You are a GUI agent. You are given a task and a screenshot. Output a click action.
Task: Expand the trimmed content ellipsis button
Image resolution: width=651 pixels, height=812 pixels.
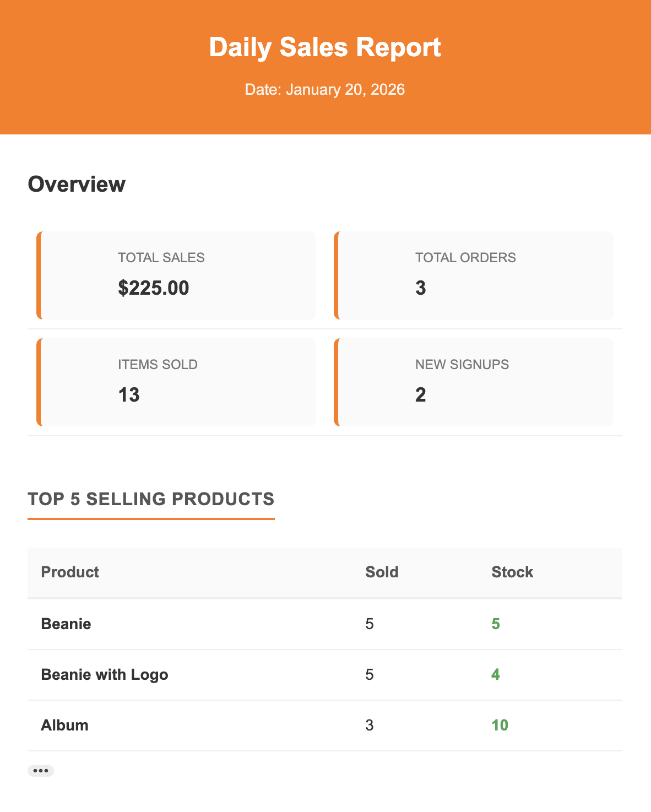pos(41,771)
